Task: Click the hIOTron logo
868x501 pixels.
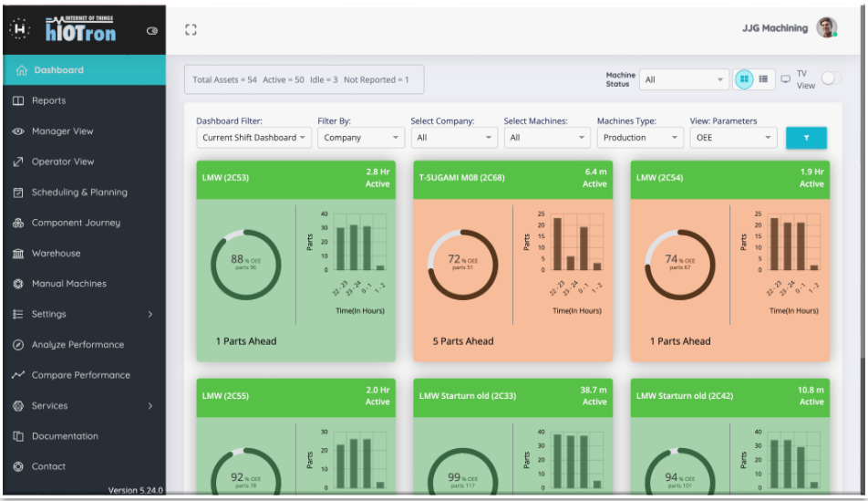Action: click(80, 30)
